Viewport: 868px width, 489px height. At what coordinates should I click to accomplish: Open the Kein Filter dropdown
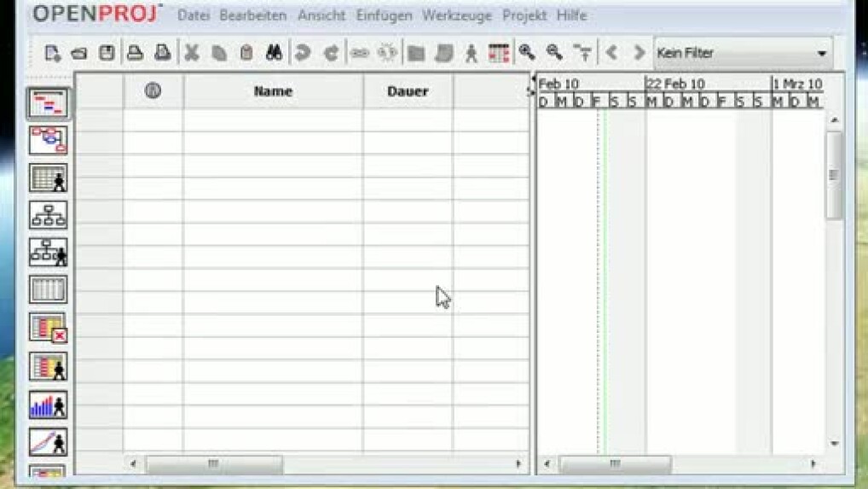tap(742, 53)
